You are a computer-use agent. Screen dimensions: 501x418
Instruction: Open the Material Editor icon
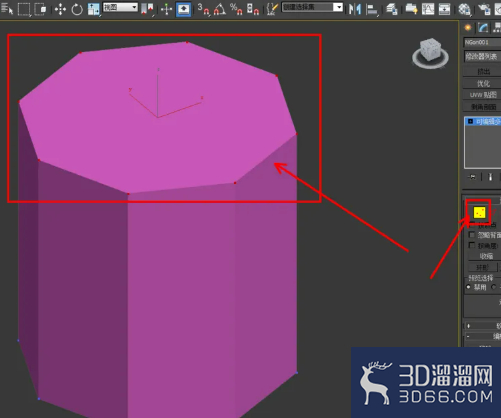(x=464, y=9)
